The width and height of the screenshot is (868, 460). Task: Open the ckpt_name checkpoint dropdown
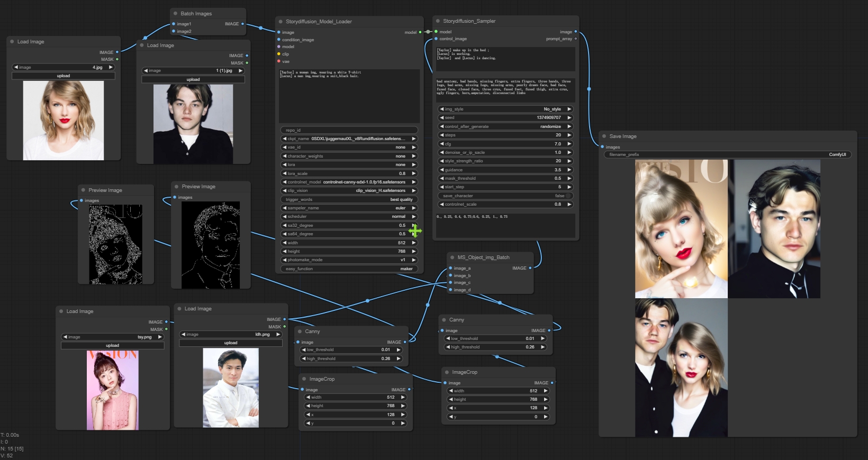(349, 139)
